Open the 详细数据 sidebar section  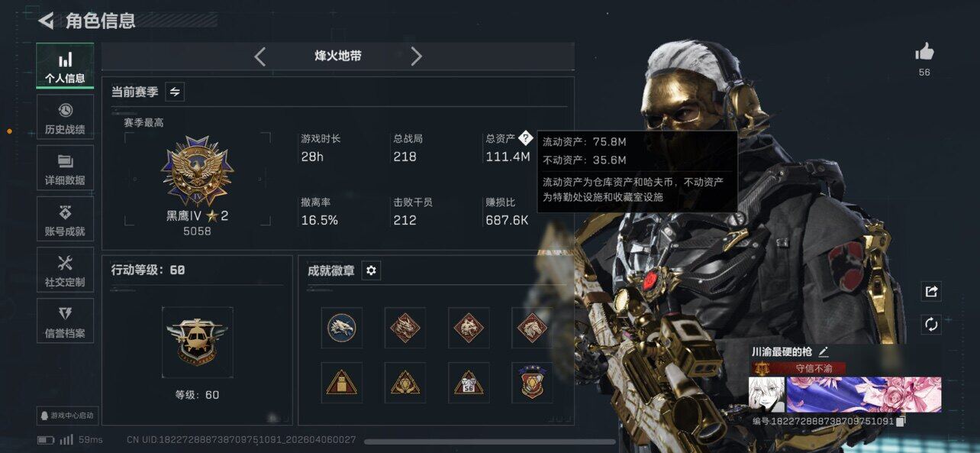(65, 168)
